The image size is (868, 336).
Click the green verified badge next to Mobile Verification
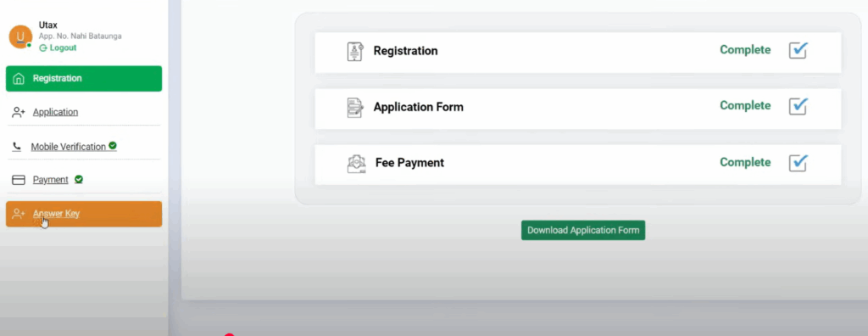[113, 146]
